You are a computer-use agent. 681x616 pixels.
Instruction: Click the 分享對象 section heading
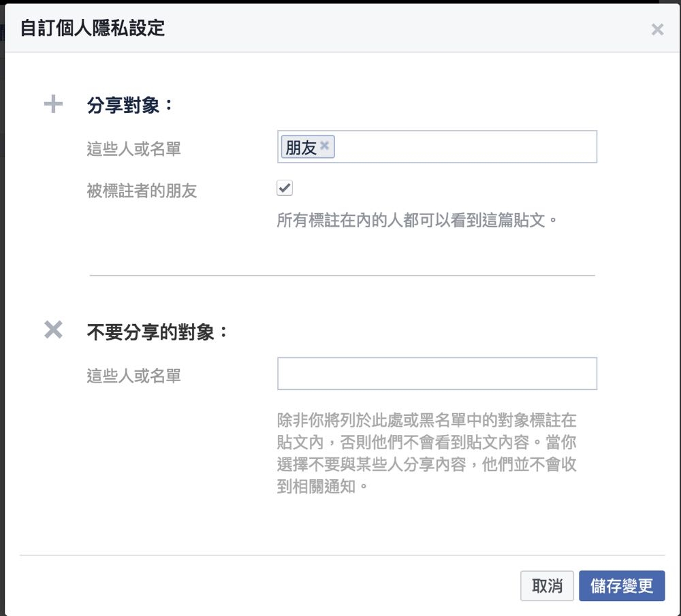(131, 106)
